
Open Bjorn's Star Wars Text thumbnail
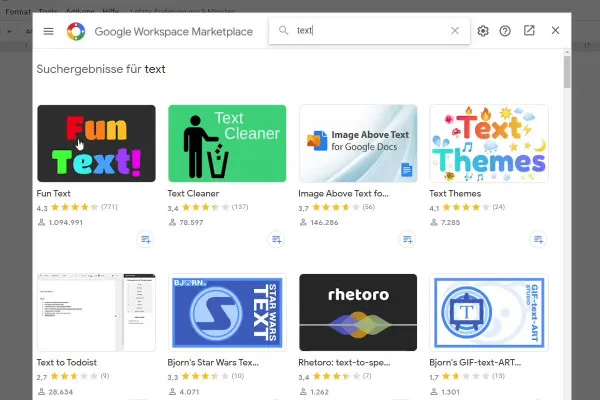point(227,312)
